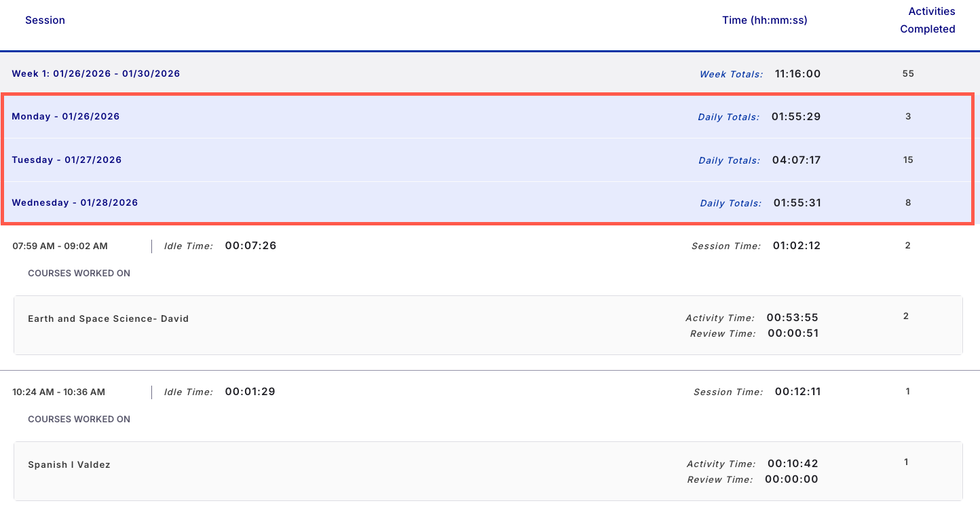
Task: Select the Activity Time label in Earth and Space Science card
Action: [719, 318]
